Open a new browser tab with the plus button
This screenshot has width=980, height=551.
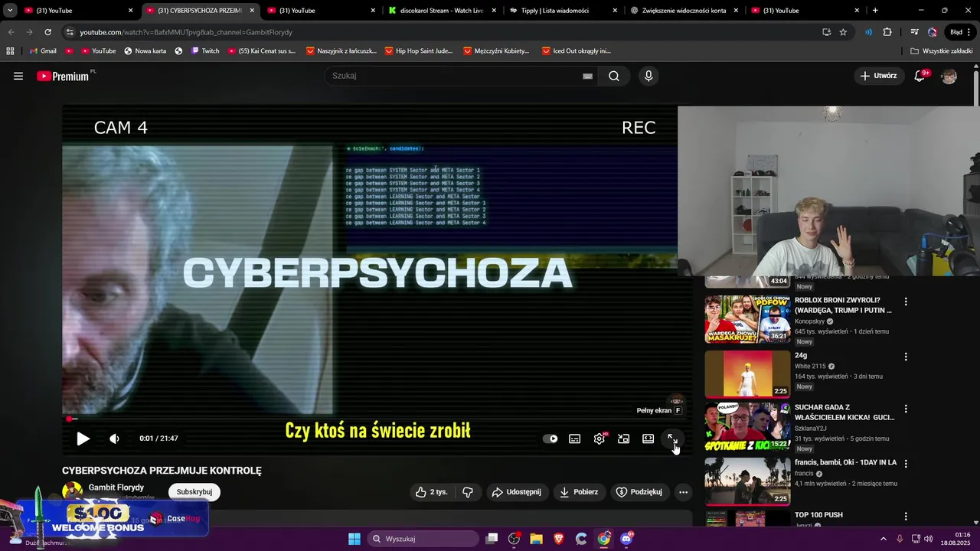pyautogui.click(x=875, y=11)
